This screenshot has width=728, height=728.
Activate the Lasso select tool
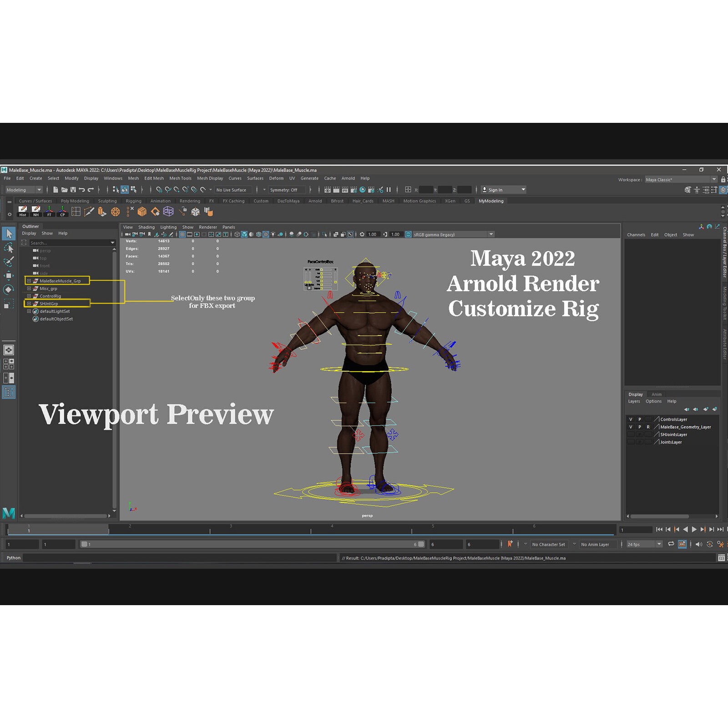9,248
